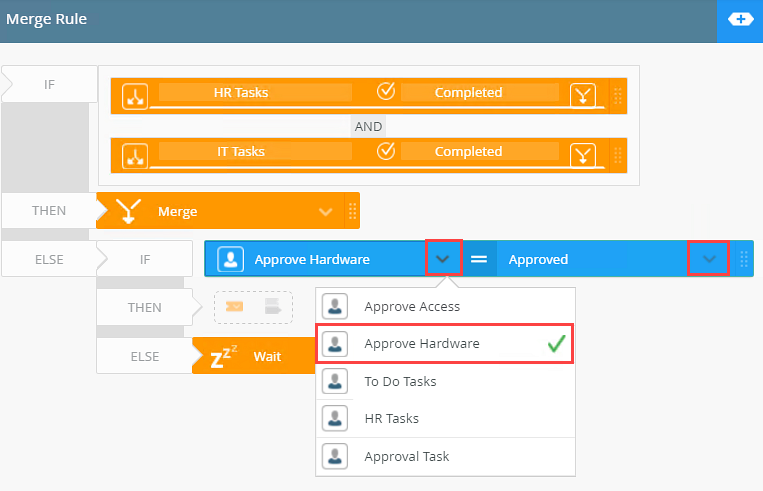Click the checkmark circle on IT Tasks row
763x491 pixels.
click(x=386, y=152)
